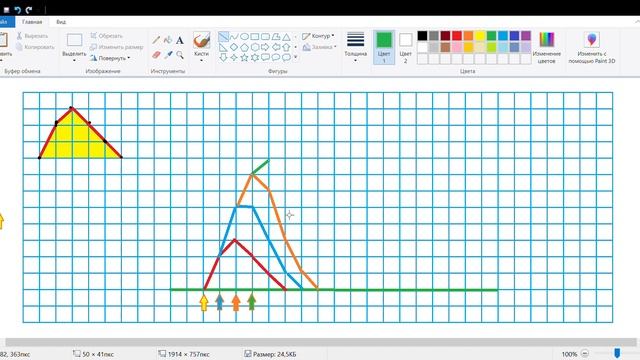Choose the Hexagon shape
The height and width of the screenshot is (360, 640).
(x=255, y=47)
